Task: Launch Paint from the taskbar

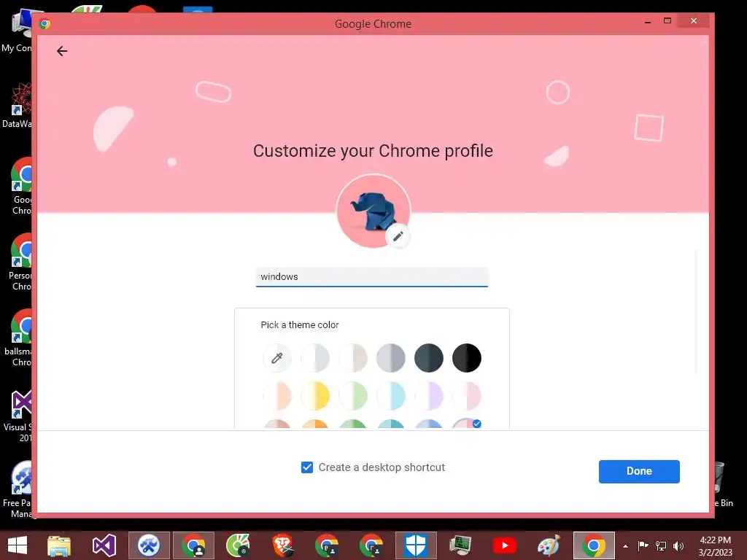Action: pos(549,545)
